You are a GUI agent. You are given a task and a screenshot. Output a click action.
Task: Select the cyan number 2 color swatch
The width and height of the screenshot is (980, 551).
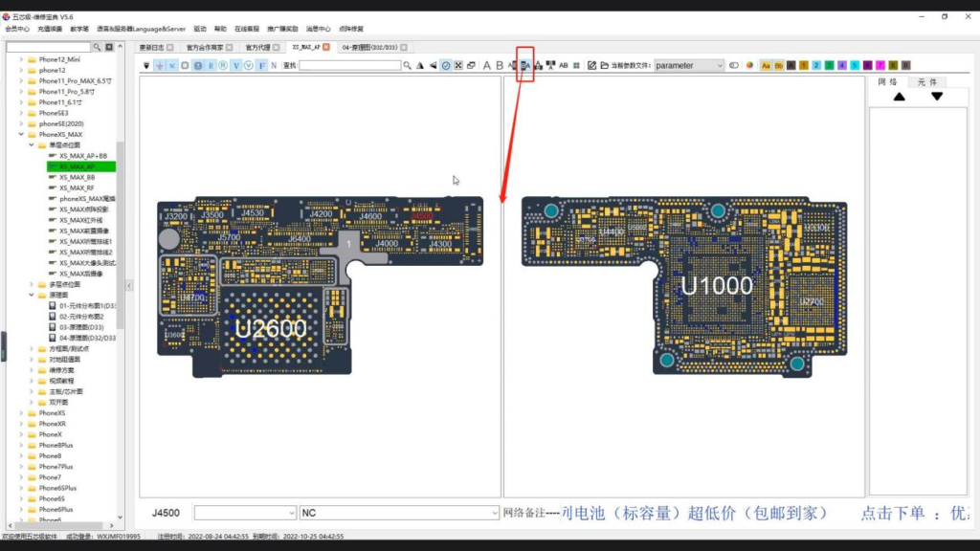pos(816,65)
